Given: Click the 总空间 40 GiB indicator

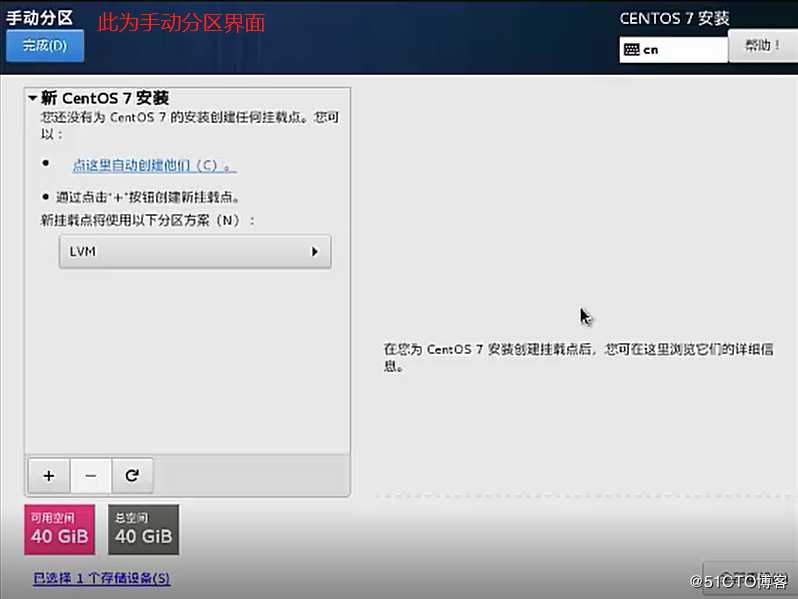Looking at the screenshot, I should [144, 529].
